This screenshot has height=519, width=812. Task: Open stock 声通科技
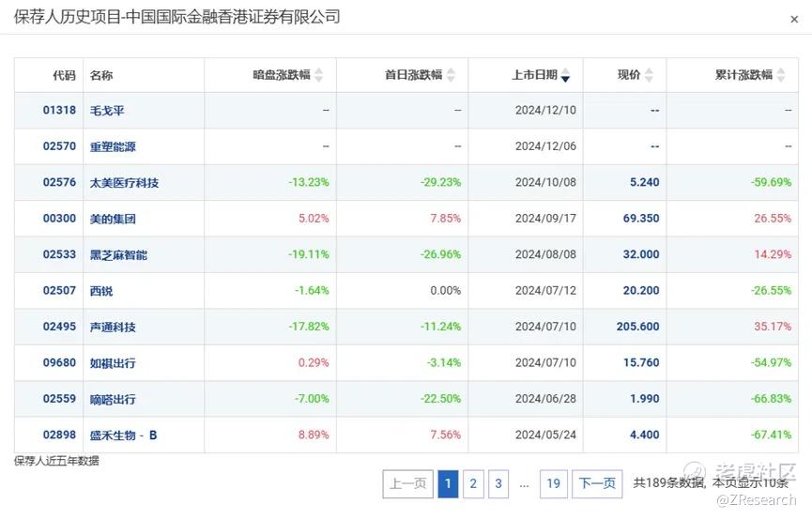113,327
